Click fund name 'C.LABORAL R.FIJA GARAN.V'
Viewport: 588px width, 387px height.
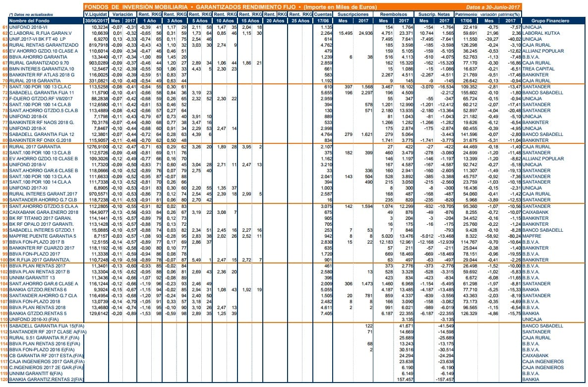point(40,33)
